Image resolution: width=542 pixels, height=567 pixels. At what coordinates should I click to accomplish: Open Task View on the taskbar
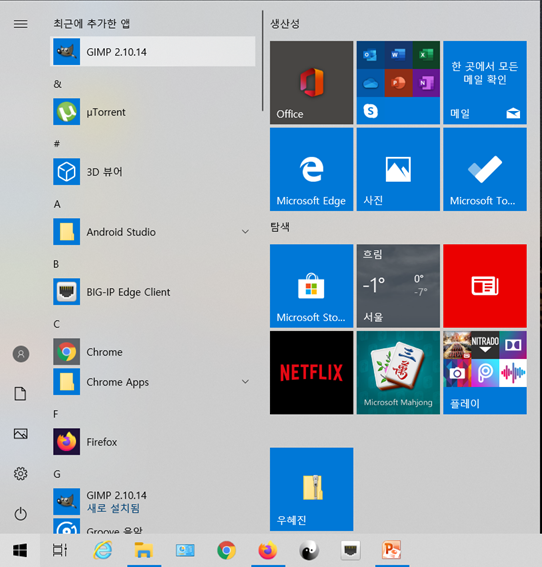(x=60, y=550)
